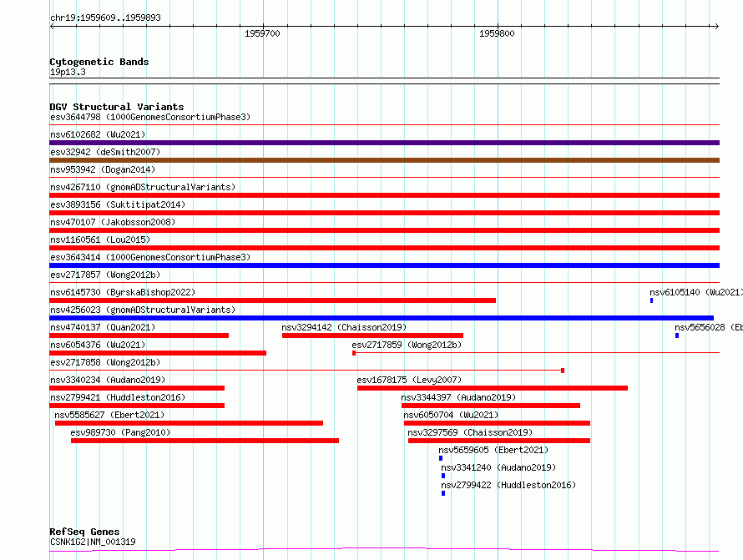Select the nsv6105140 (Wu2021) label
This screenshot has width=743, height=560.
coord(696,292)
